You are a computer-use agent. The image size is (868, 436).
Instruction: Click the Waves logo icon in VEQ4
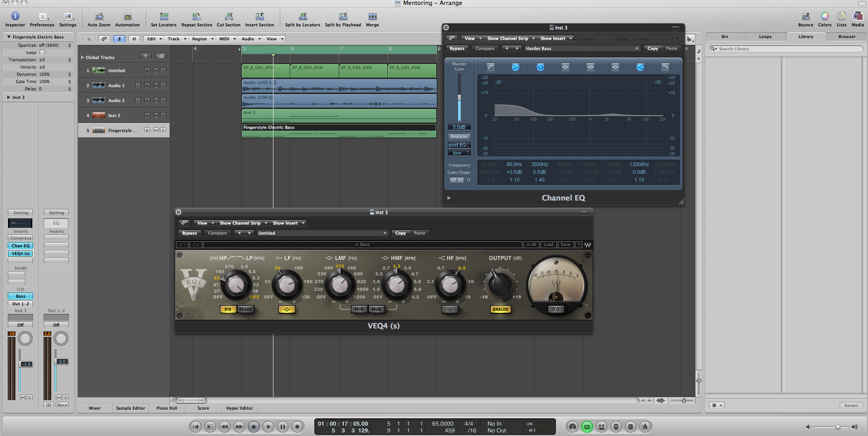[588, 245]
